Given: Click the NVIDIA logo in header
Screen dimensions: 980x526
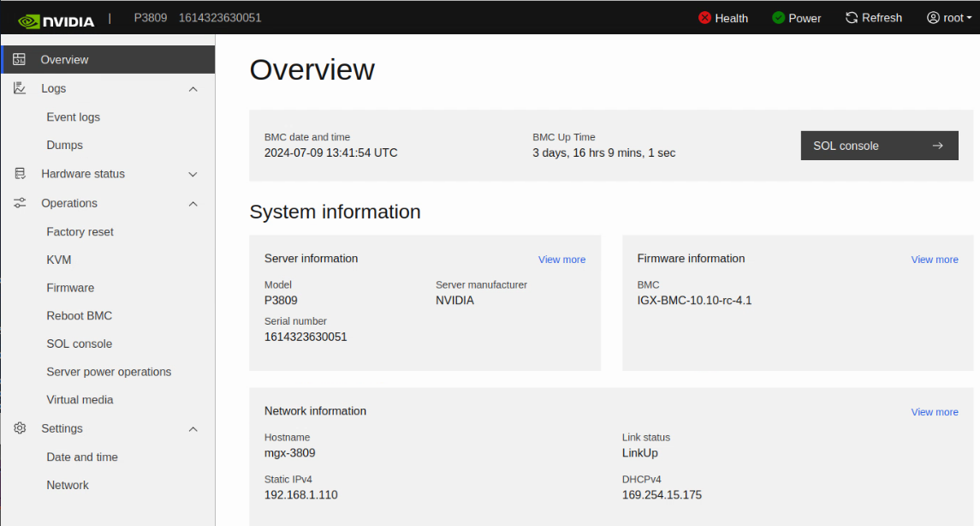Looking at the screenshot, I should point(56,19).
